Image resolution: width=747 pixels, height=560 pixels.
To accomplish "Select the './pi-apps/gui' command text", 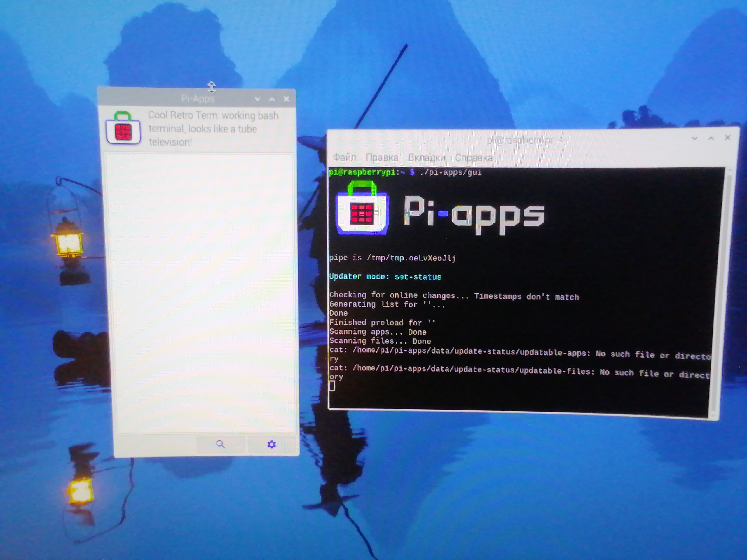I will [x=451, y=172].
